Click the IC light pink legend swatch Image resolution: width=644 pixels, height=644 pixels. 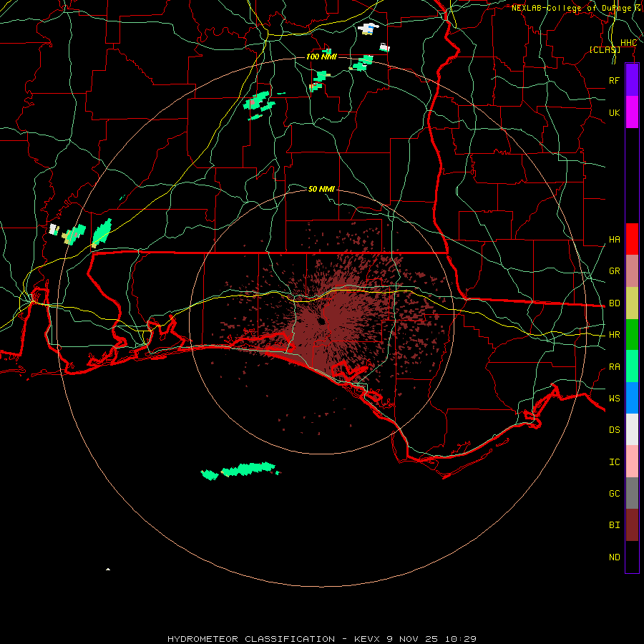pos(632,462)
